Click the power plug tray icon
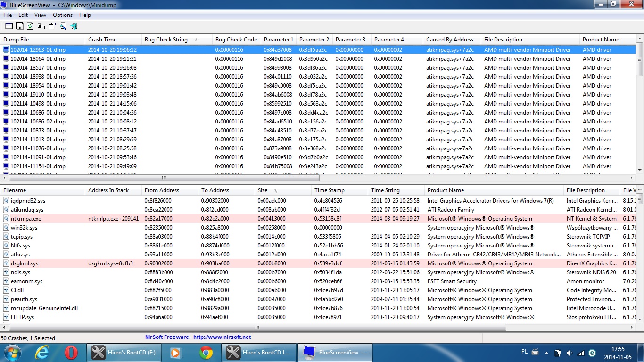This screenshot has width=644, height=362. pos(558,353)
